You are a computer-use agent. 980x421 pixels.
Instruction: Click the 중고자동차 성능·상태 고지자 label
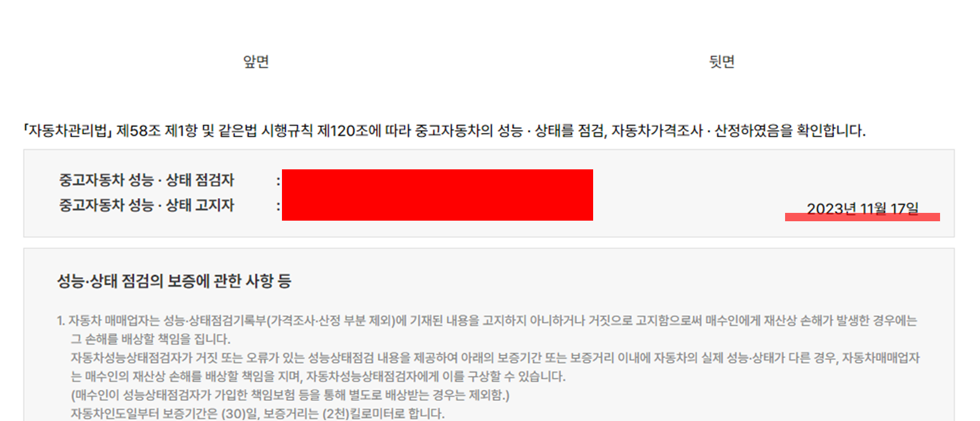[147, 205]
